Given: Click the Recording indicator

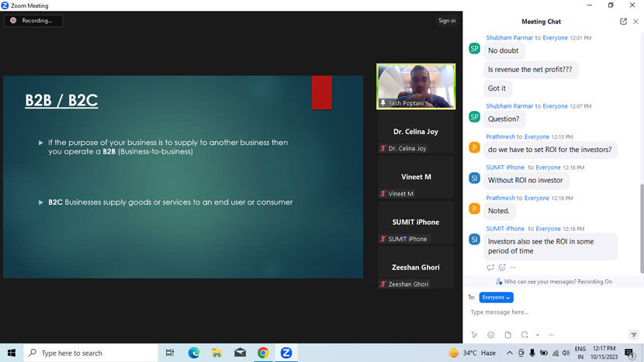Looking at the screenshot, I should tap(33, 21).
